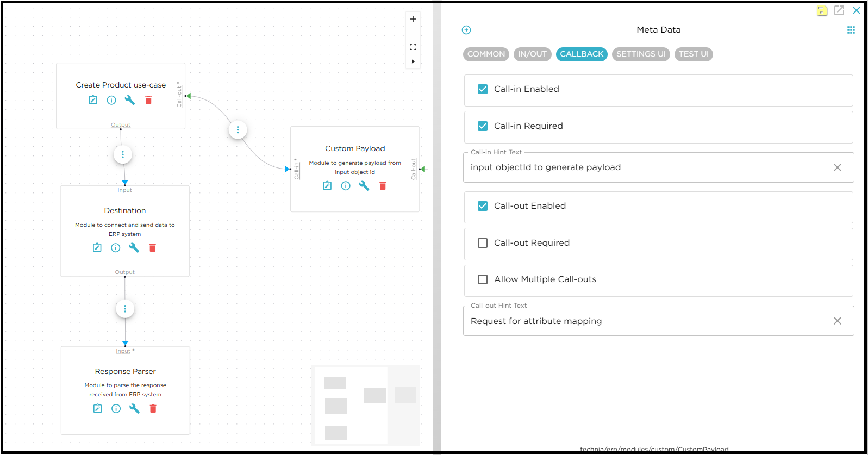This screenshot has height=455, width=868.
Task: Clear the Call-out Hint Text field
Action: (838, 321)
